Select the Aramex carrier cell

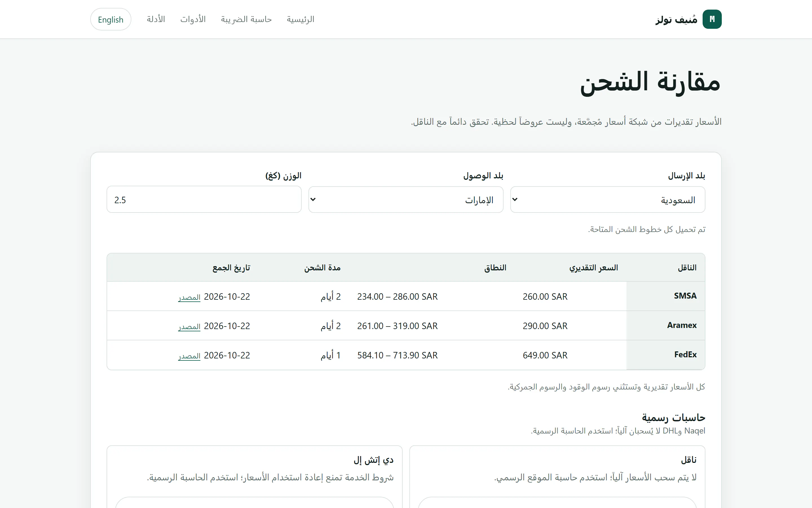pyautogui.click(x=666, y=325)
